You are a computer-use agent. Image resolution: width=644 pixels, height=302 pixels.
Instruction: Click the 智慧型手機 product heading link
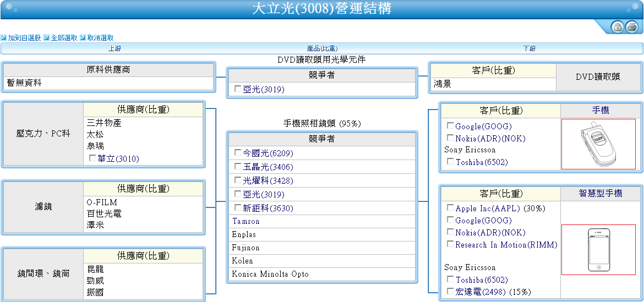(600, 194)
